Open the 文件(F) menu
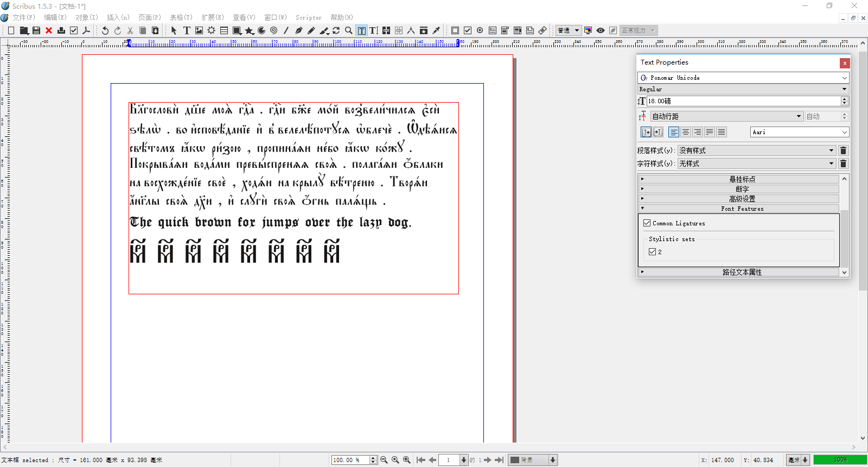Screen dimensions: 868x467 [x=24, y=17]
